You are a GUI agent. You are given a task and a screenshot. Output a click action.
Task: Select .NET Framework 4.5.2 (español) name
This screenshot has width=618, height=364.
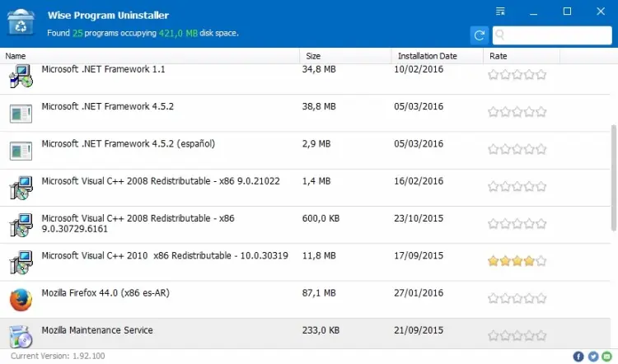pyautogui.click(x=129, y=144)
